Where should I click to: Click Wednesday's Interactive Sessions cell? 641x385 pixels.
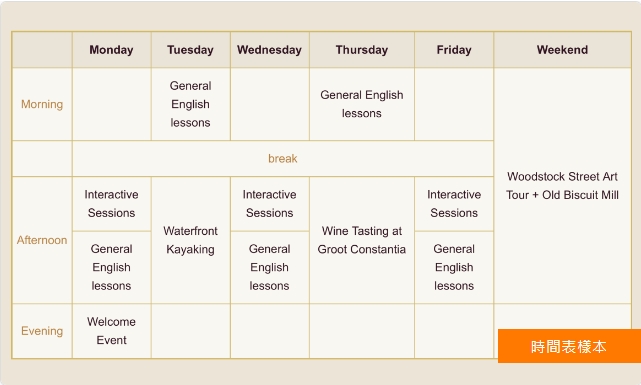click(269, 204)
